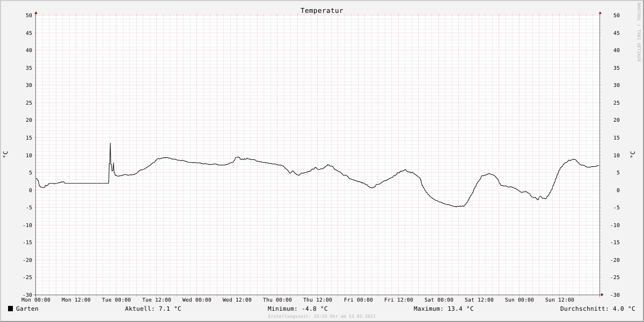Click the "5" label on the right axis

617,172
